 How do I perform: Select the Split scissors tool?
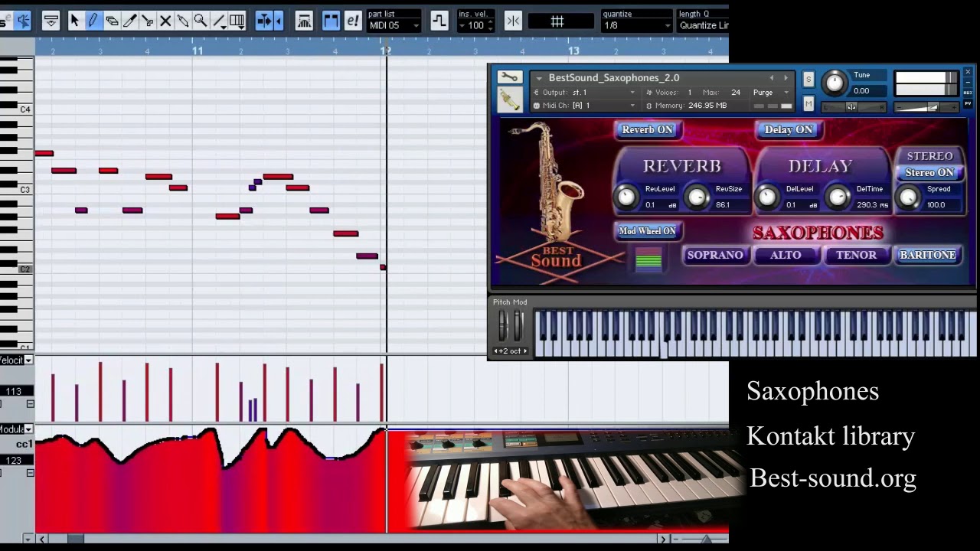[147, 21]
